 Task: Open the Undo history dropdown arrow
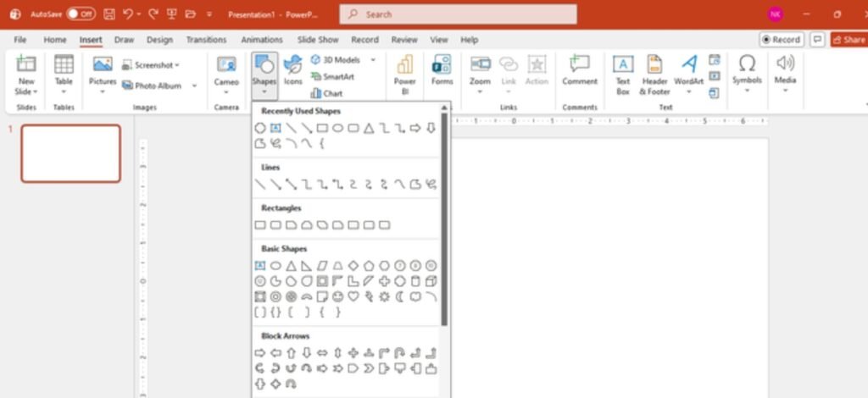[x=138, y=14]
